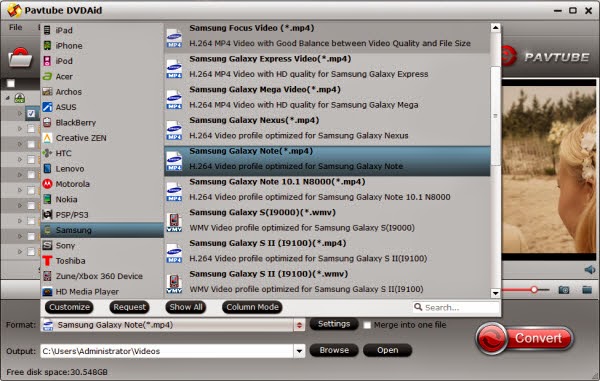Open the Archos device category

[102, 91]
